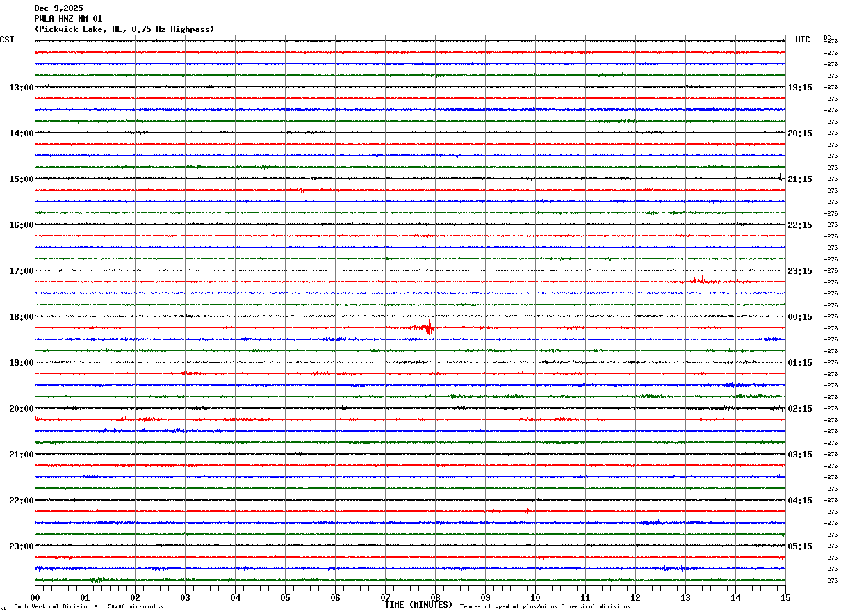Click the vertical division microvolts note
This screenshot has height=616, width=841.
coord(88,607)
